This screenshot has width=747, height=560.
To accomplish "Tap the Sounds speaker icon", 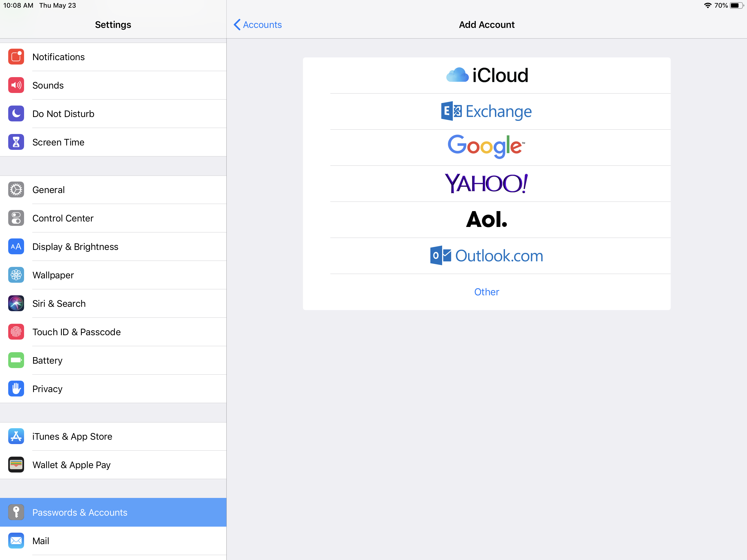I will pyautogui.click(x=16, y=85).
